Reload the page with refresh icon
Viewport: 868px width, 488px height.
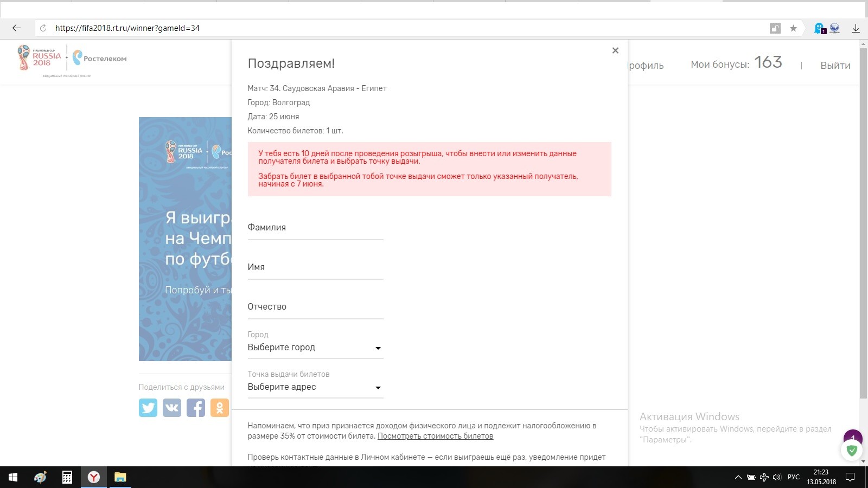[43, 28]
